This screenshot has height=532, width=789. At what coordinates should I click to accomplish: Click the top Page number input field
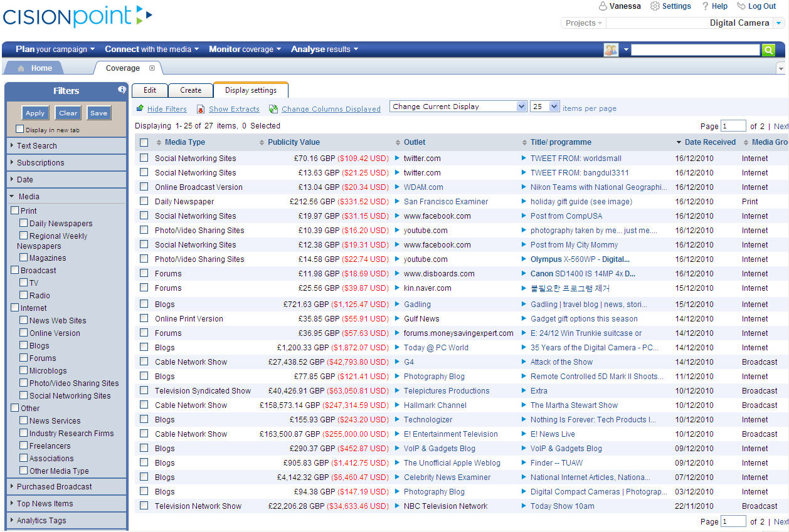733,126
